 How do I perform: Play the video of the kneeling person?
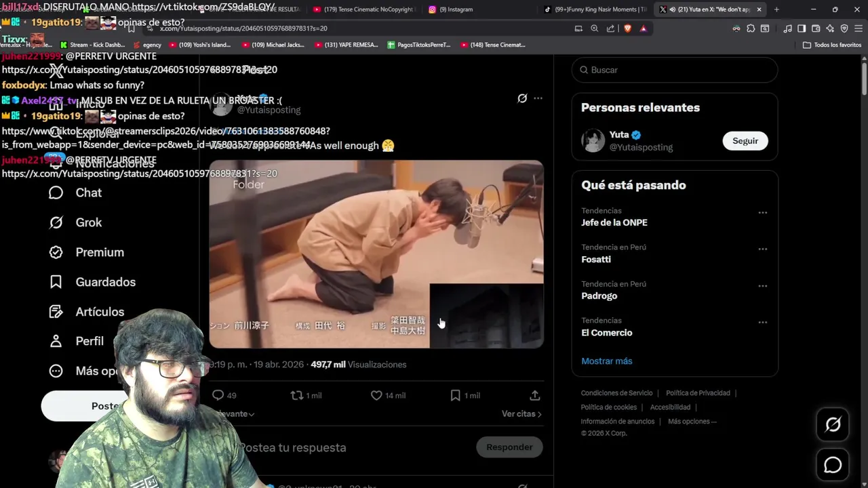tap(376, 254)
